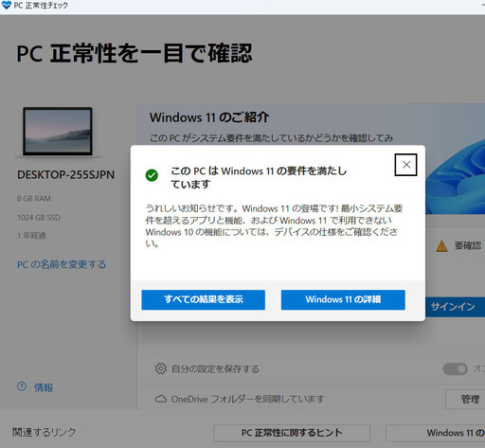Select the 1 年経過 text

31,236
